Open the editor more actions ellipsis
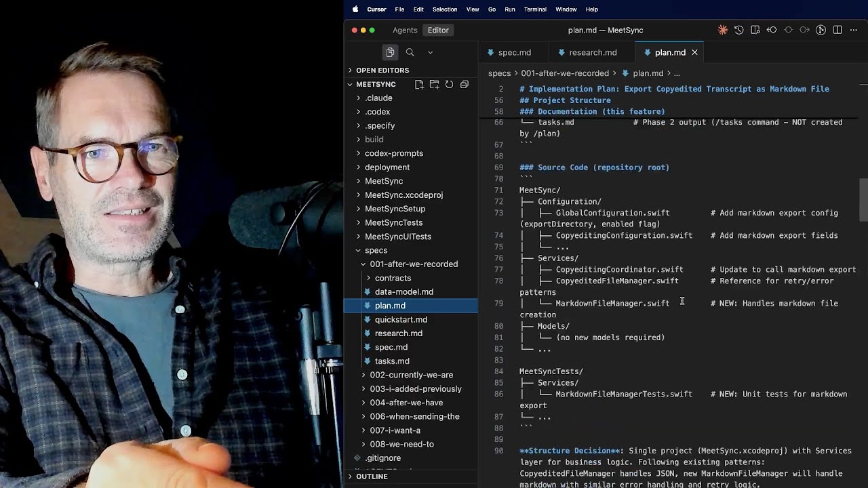Screen dimensions: 868x488 point(854,30)
